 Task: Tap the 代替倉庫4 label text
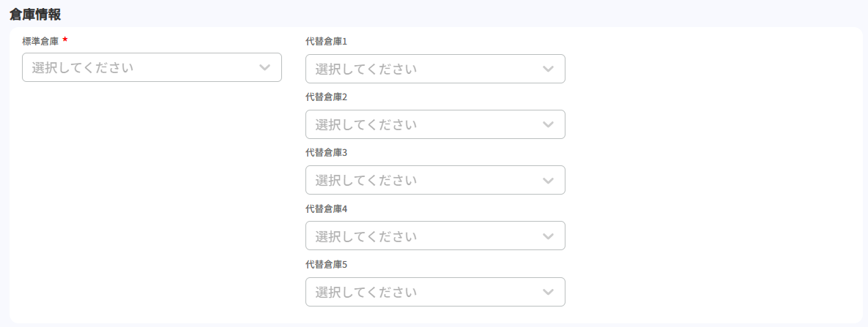coord(326,208)
